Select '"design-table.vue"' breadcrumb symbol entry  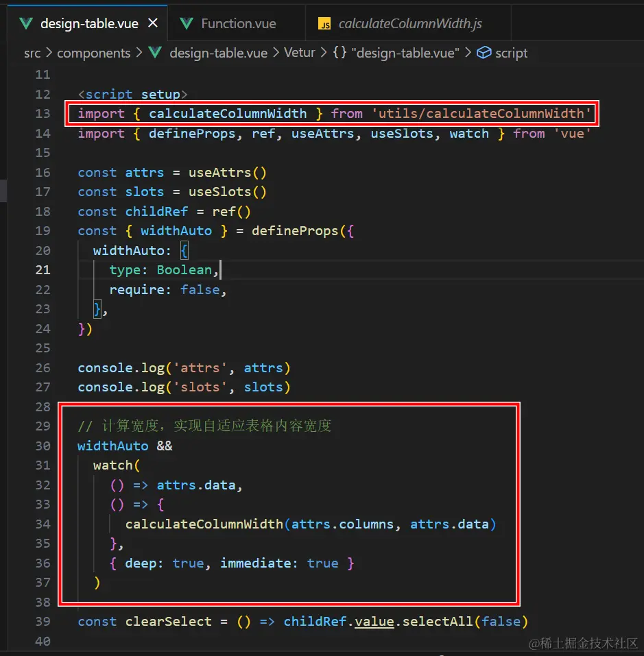coord(405,53)
